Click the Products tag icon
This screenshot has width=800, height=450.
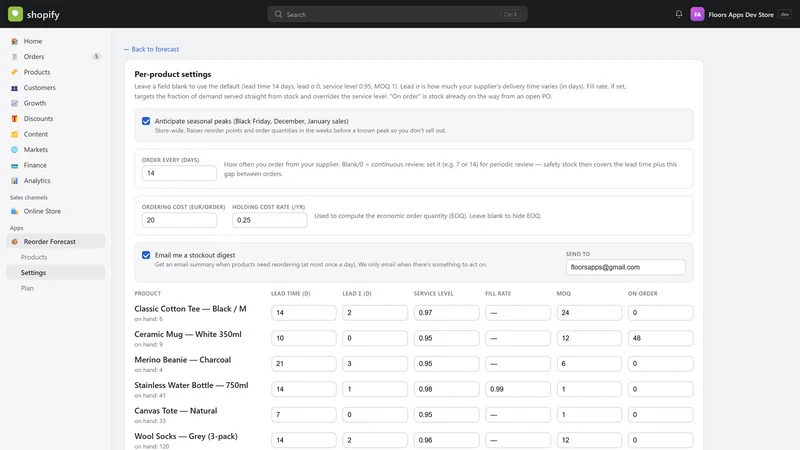[x=14, y=72]
